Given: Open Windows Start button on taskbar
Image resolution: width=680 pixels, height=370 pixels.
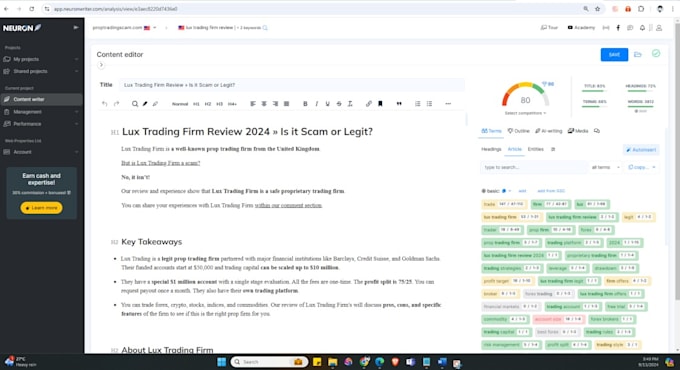Looking at the screenshot, I should [222, 362].
